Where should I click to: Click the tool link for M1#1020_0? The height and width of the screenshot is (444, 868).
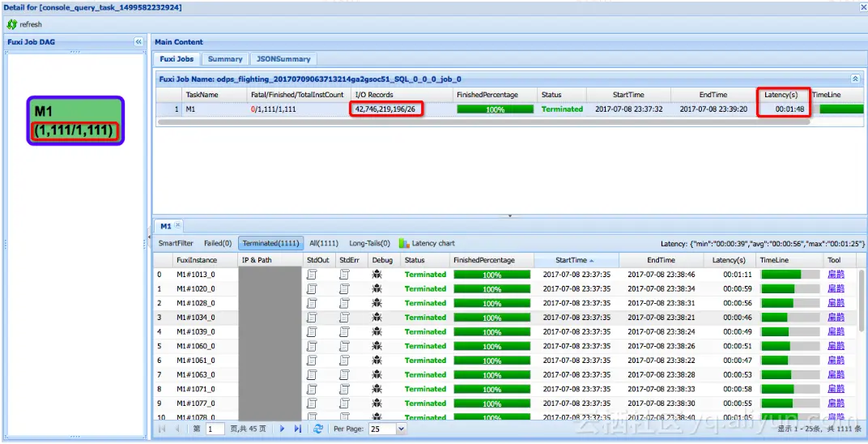coord(836,289)
